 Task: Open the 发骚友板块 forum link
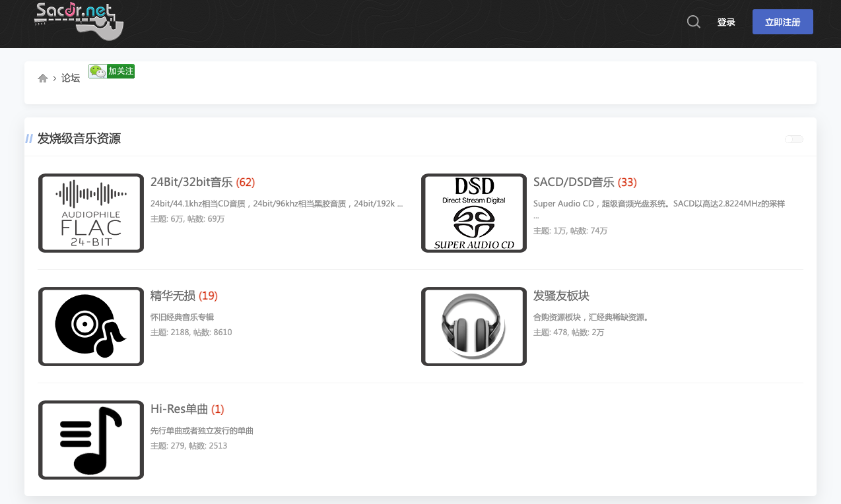point(561,296)
